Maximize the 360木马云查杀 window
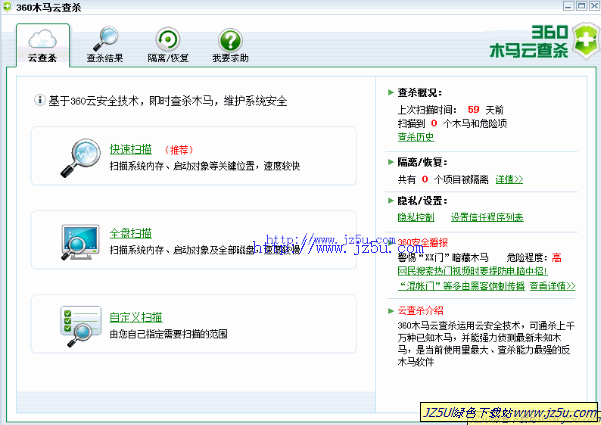 [x=581, y=6]
